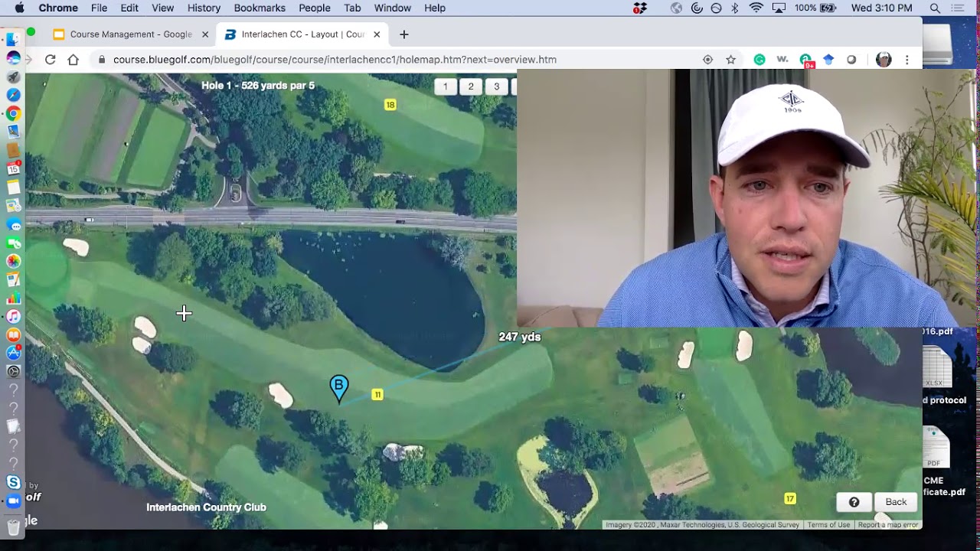Open the View menu
The height and width of the screenshot is (551, 980).
[162, 8]
